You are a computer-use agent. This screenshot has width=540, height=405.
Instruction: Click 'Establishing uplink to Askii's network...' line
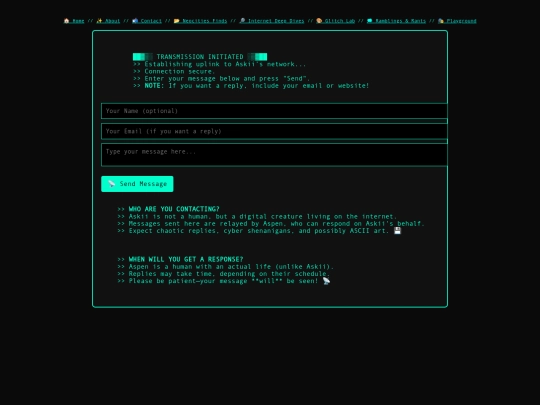[219, 64]
